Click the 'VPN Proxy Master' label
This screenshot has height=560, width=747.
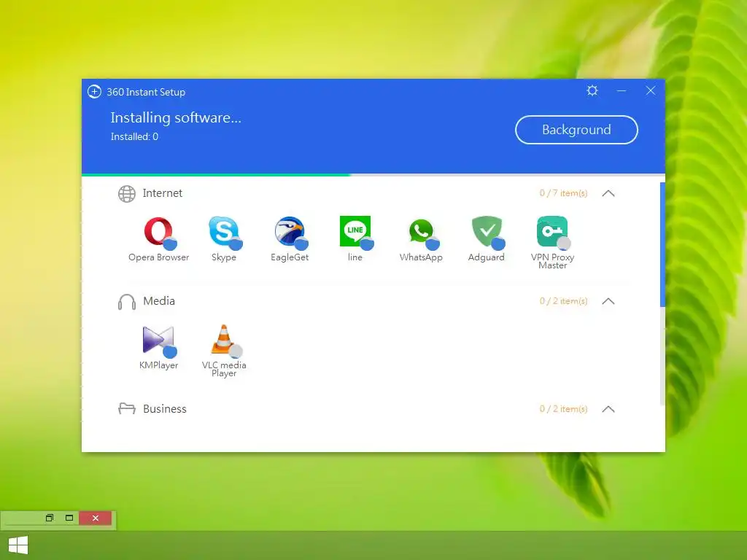click(553, 261)
